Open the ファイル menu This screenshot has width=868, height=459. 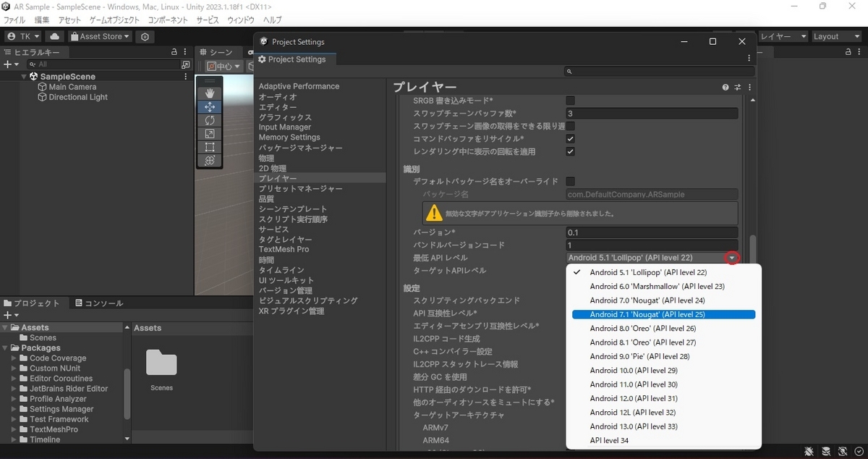[x=14, y=20]
